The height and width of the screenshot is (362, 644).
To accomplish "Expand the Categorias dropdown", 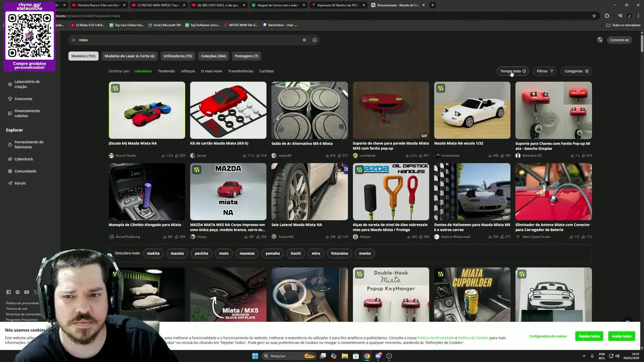I will (576, 71).
